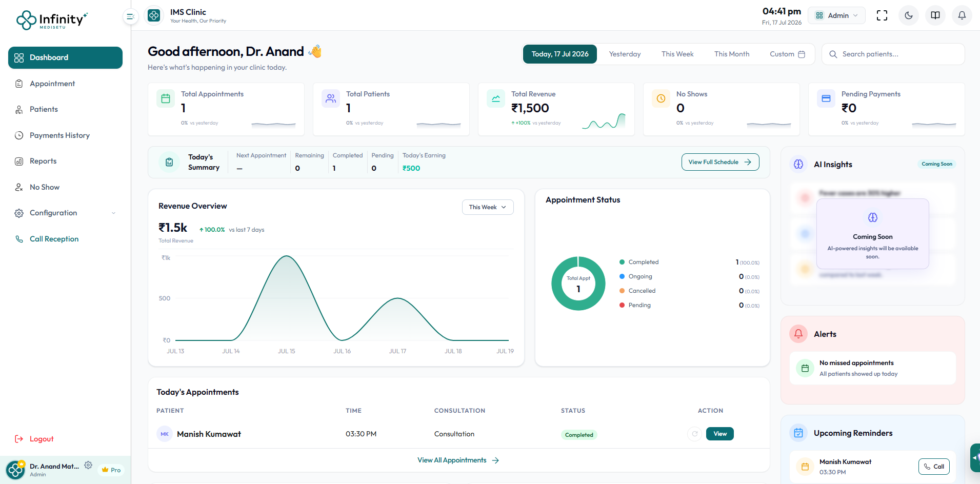Viewport: 980px width, 484px height.
Task: Collapse the sidebar with hamburger toggle
Action: [x=130, y=16]
